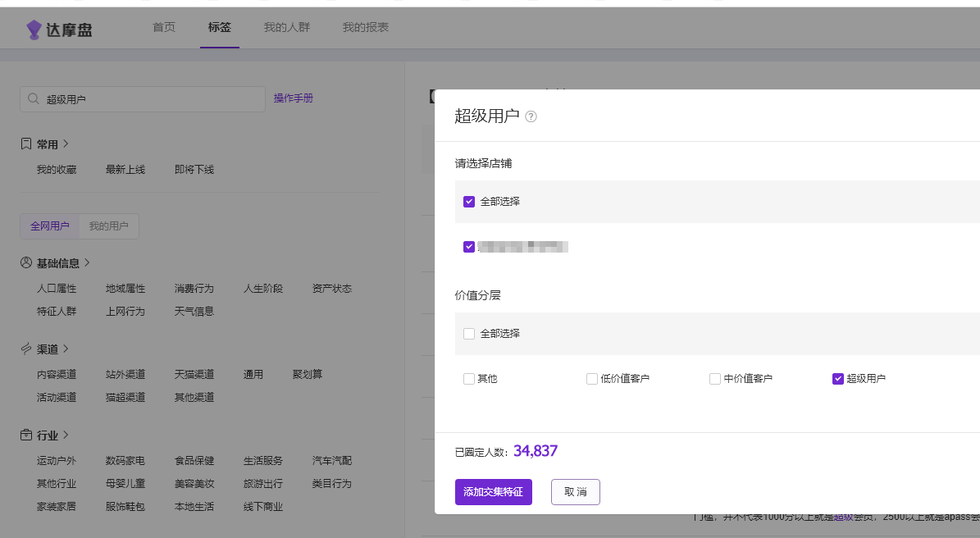Select 消费行为 category
Image resolution: width=980 pixels, height=538 pixels.
tap(194, 288)
